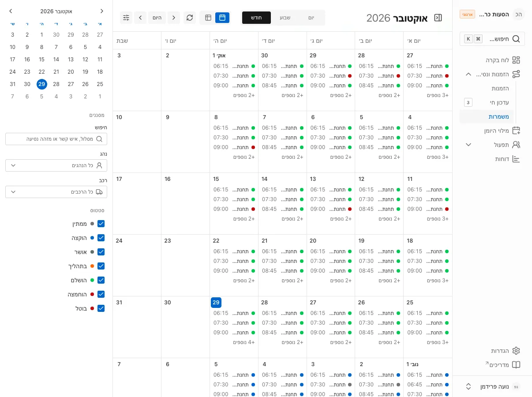Viewport: 532px width, 397px height.
Task: Toggle the ממתין status checkbox
Action: [x=101, y=224]
